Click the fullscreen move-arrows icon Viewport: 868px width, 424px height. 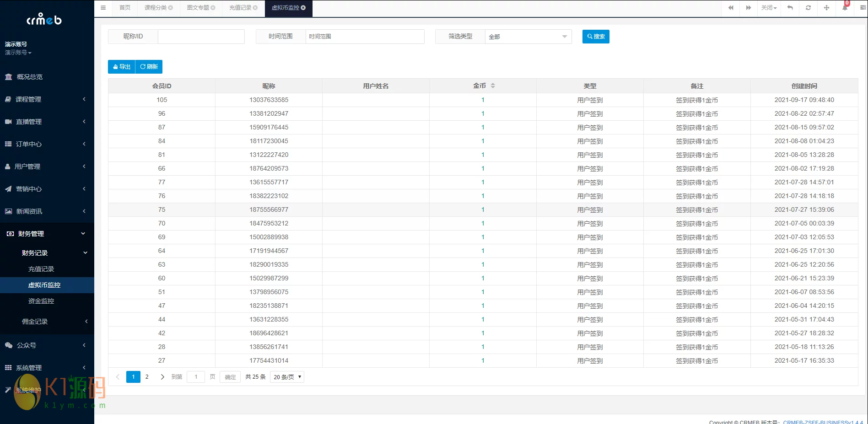tap(827, 8)
